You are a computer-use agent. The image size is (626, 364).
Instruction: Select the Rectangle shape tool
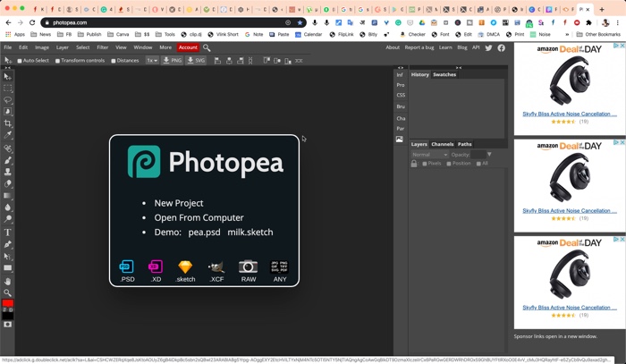[7, 267]
